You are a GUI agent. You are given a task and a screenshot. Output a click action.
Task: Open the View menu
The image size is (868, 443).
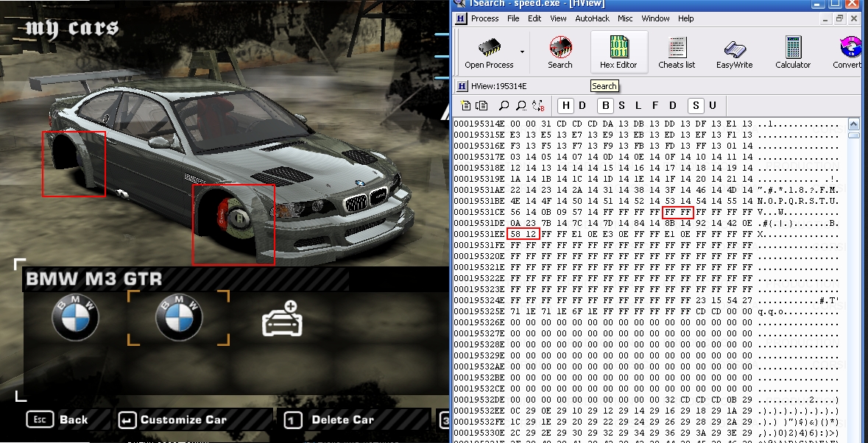(558, 18)
